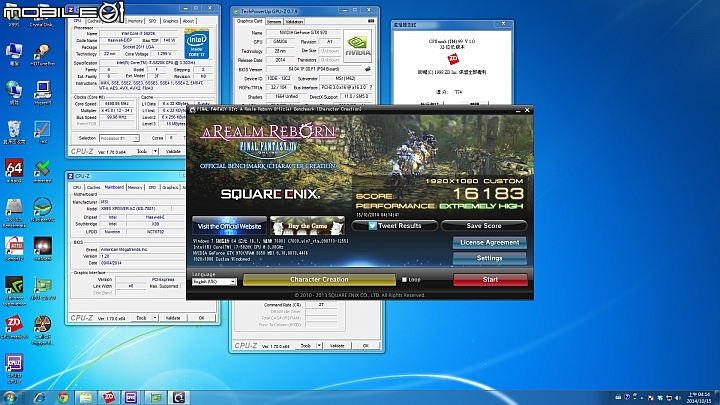Screen dimensions: 720x405
Task: Open the License Agreement
Action: click(x=489, y=242)
